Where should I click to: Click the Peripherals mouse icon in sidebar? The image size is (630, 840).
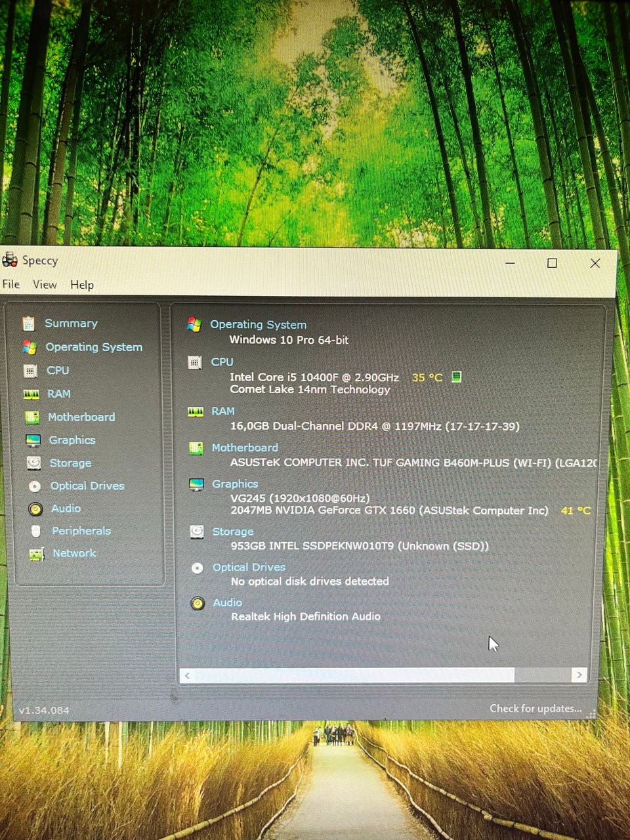[36, 532]
